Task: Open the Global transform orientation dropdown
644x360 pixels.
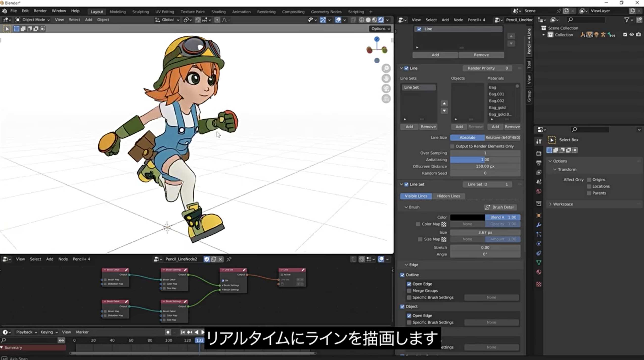Action: 168,20
